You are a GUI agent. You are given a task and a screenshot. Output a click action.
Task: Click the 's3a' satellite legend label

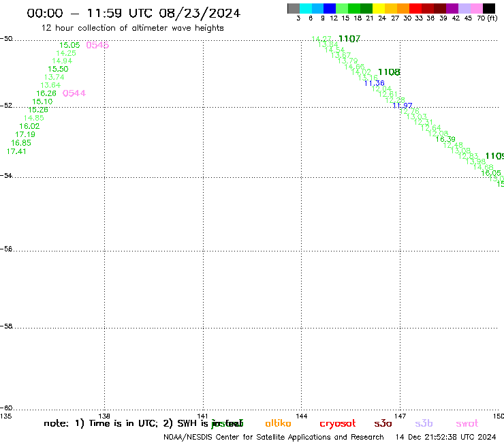[x=383, y=423]
